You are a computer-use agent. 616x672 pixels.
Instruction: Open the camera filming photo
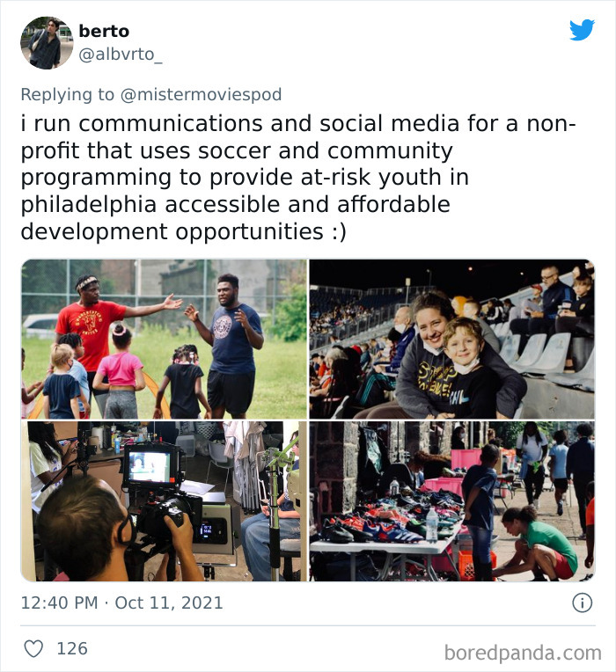(x=165, y=501)
